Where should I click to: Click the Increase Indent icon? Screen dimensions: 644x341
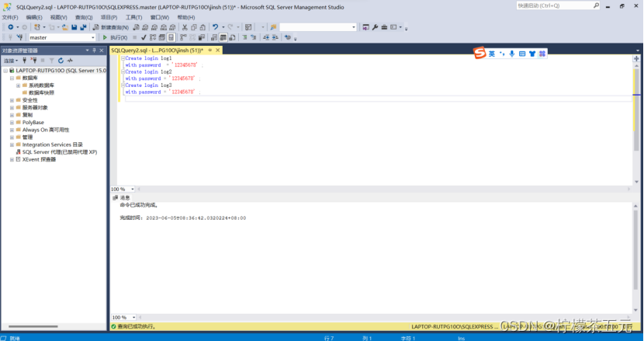[275, 37]
